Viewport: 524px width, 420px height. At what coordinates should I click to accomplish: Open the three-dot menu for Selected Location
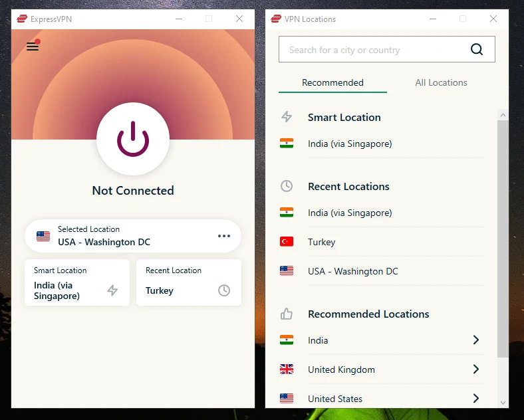click(224, 236)
